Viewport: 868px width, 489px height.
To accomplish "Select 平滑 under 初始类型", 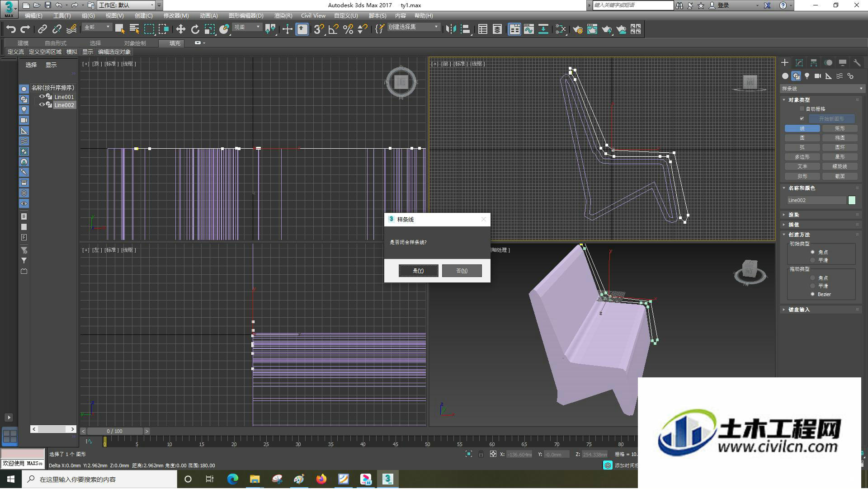I will click(813, 260).
